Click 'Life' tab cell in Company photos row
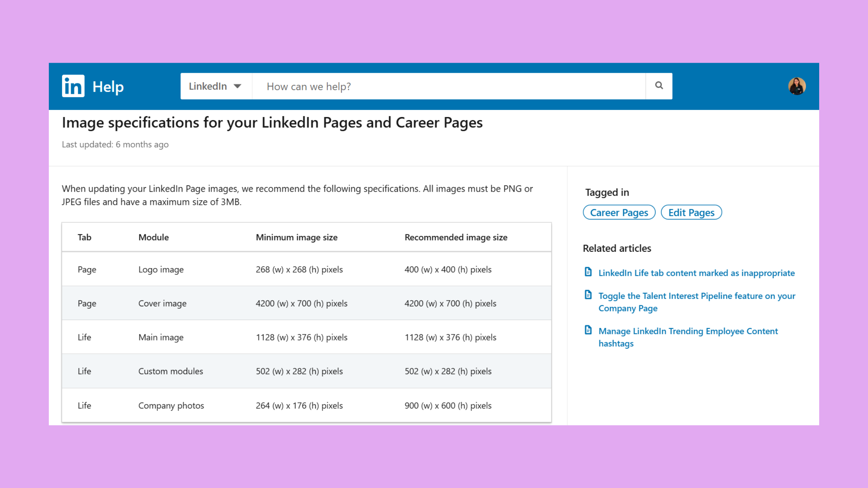 pyautogui.click(x=84, y=406)
